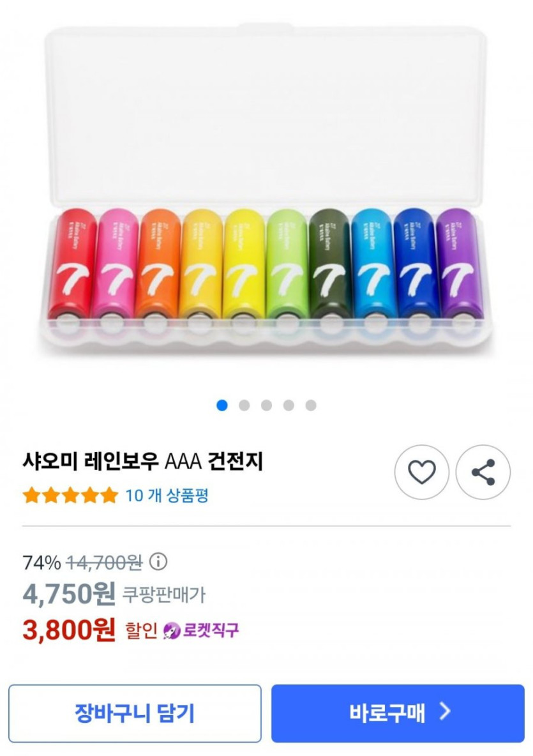This screenshot has width=533, height=756.
Task: Tap the Rocket Jikgu badge icon
Action: pyautogui.click(x=171, y=630)
